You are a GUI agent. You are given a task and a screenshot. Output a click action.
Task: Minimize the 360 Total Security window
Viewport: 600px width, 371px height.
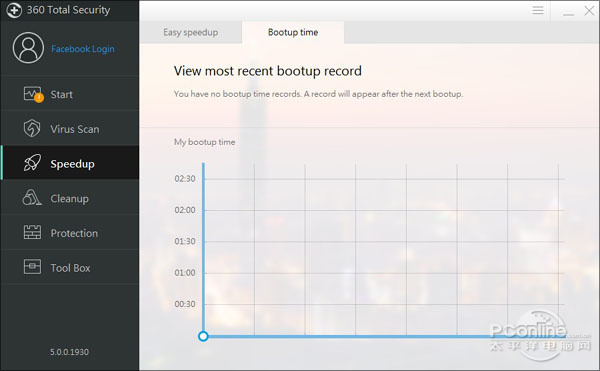(x=568, y=11)
